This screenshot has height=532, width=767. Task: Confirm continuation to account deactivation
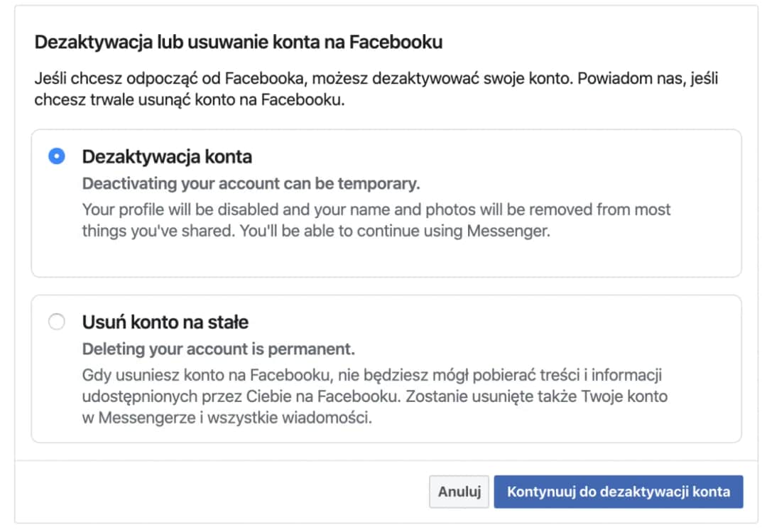click(x=618, y=491)
